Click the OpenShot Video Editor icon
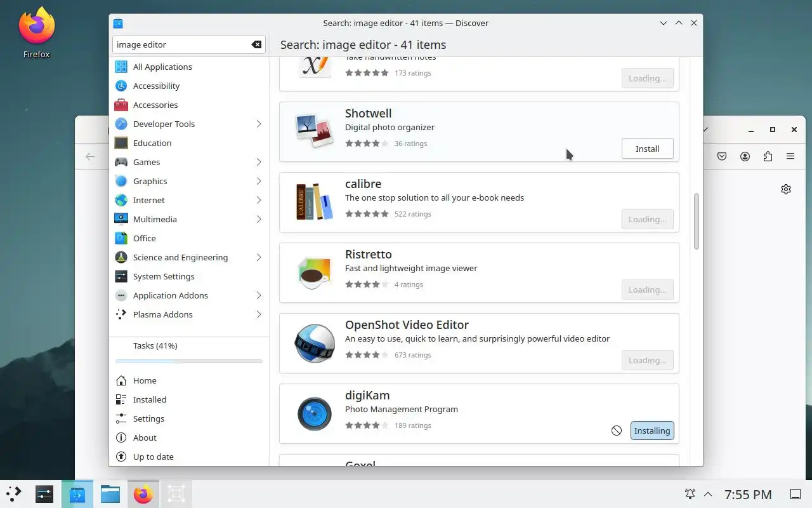 [x=315, y=343]
